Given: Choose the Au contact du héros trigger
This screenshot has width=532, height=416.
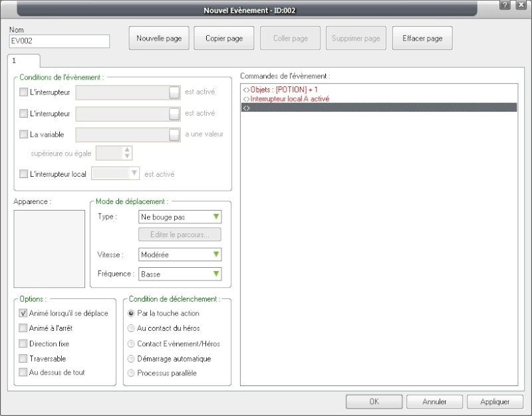Looking at the screenshot, I should tap(131, 328).
